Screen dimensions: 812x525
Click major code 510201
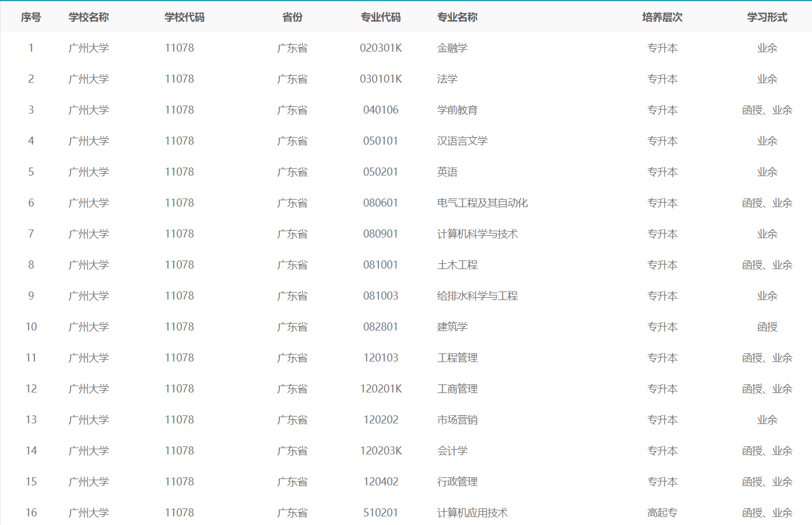pos(381,513)
